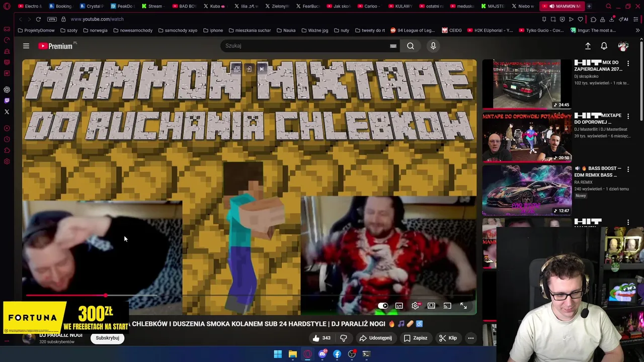Open Twitch in the Opera sidebar
Screen dimensions: 644x362
[7, 101]
